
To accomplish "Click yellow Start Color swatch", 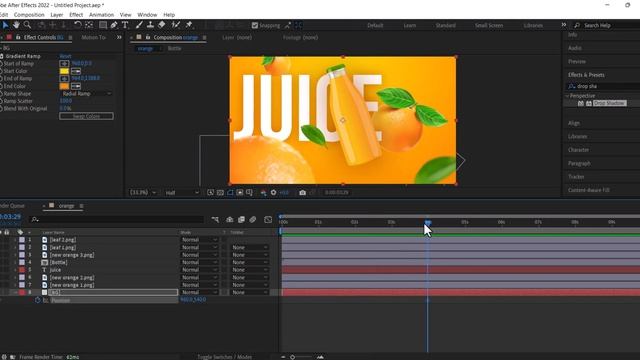I will coord(64,71).
